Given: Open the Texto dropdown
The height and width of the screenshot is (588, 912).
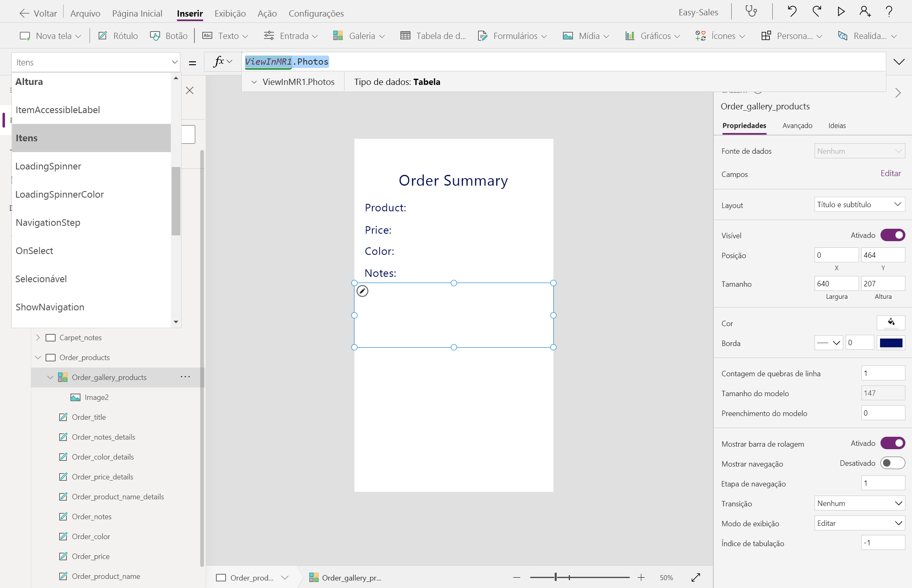Looking at the screenshot, I should (225, 36).
